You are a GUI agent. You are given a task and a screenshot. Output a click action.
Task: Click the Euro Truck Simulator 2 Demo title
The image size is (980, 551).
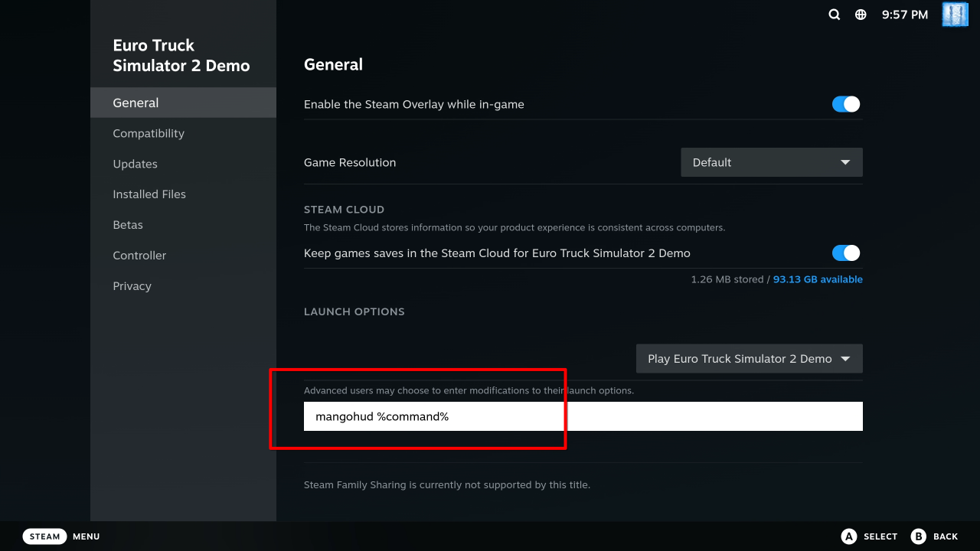point(181,55)
